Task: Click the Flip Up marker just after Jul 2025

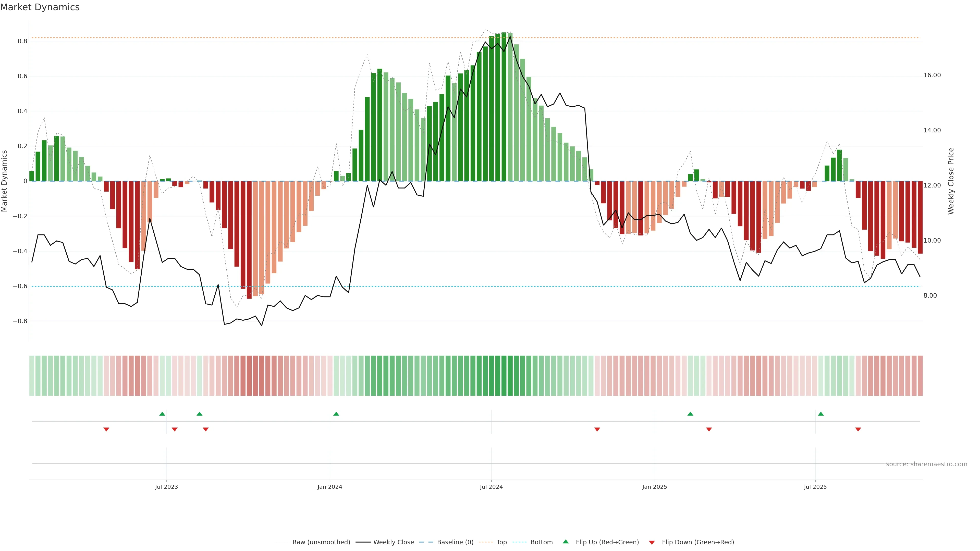Action: [x=820, y=414]
